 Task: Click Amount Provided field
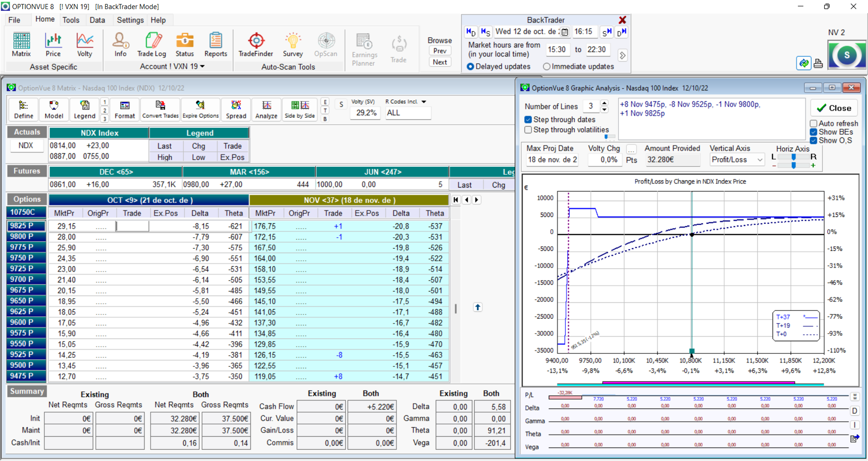(672, 160)
